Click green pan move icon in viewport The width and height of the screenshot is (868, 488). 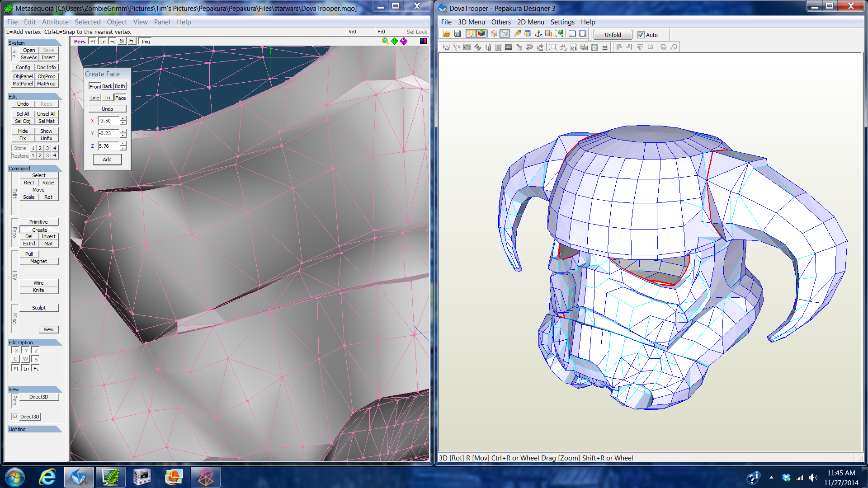[395, 41]
